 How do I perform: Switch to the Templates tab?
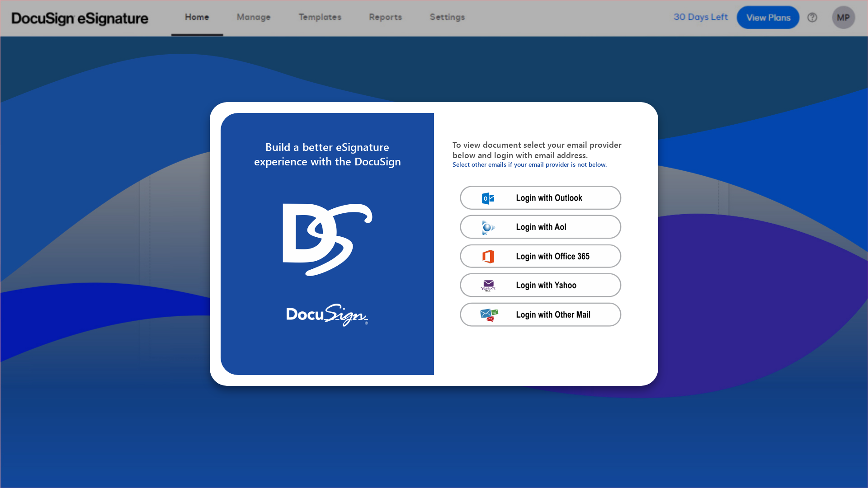[x=320, y=17]
